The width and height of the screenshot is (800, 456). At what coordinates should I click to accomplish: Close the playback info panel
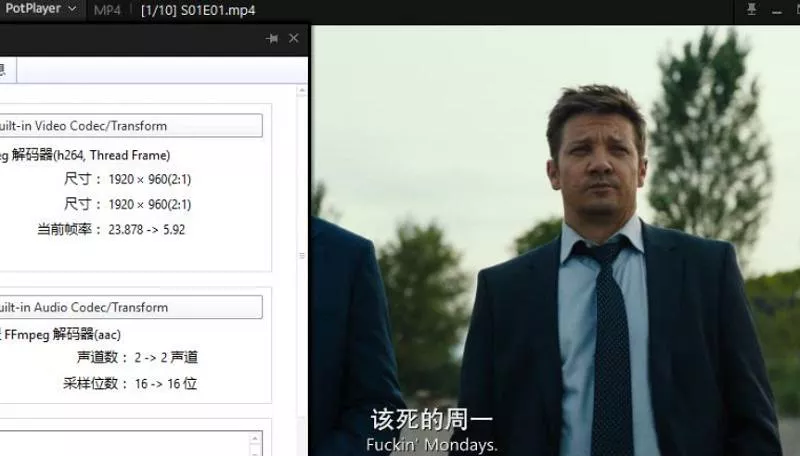tap(293, 38)
